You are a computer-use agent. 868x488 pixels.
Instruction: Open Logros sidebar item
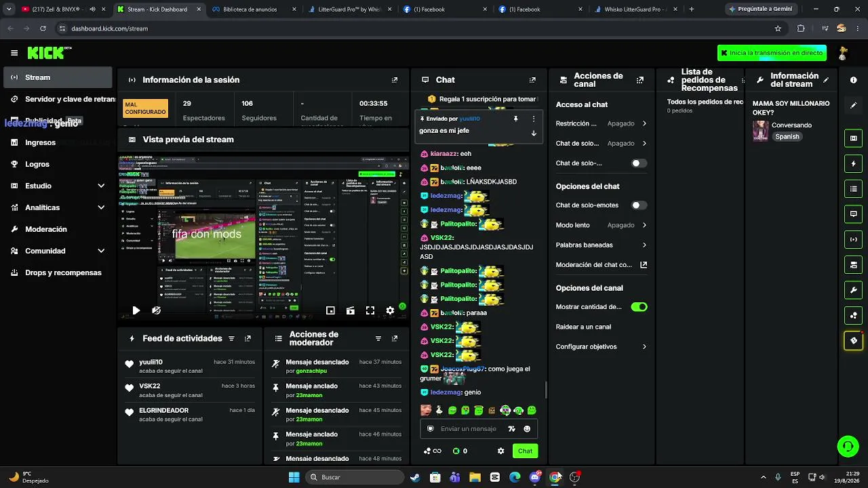coord(57,164)
